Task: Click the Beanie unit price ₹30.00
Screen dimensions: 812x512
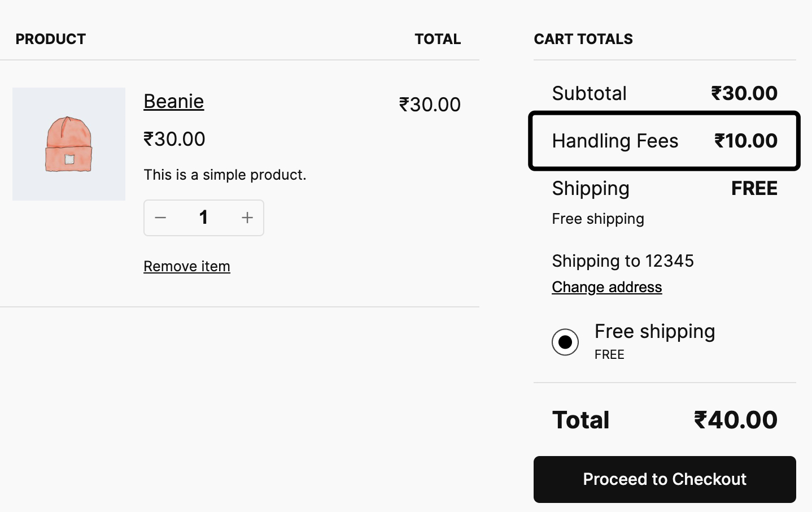Action: pyautogui.click(x=174, y=139)
